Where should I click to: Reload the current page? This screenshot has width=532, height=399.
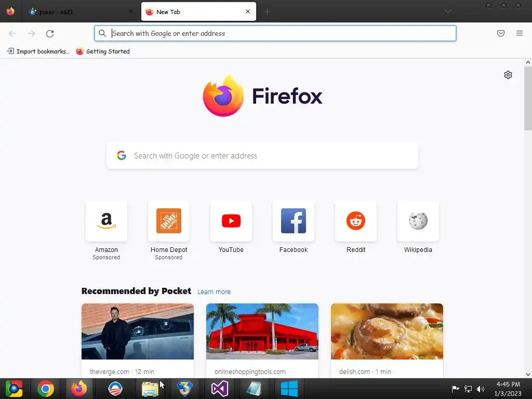50,34
